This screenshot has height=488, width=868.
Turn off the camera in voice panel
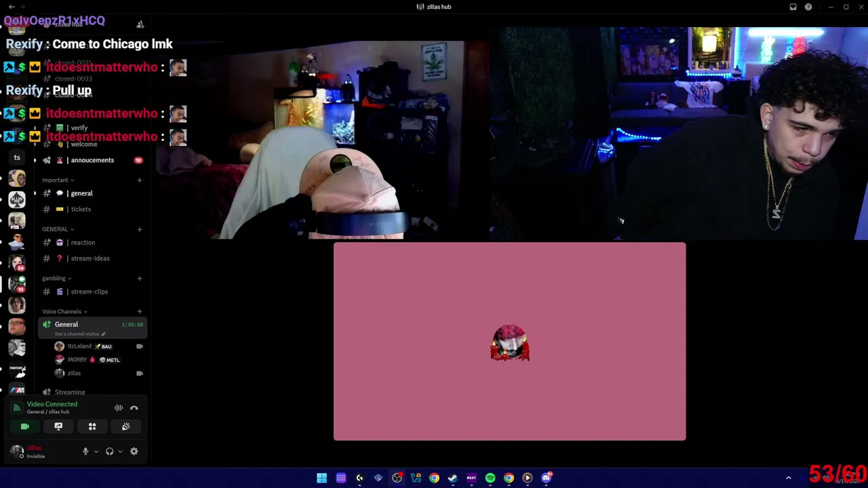coord(25,426)
